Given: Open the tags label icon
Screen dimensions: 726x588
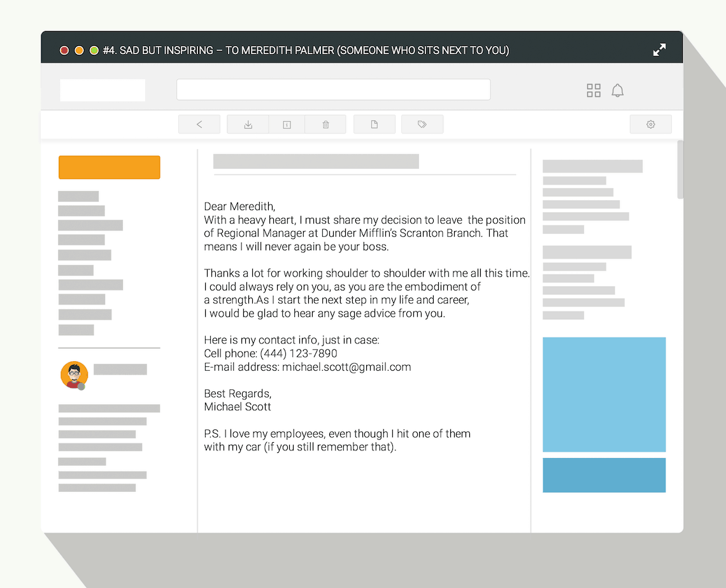Looking at the screenshot, I should [422, 125].
